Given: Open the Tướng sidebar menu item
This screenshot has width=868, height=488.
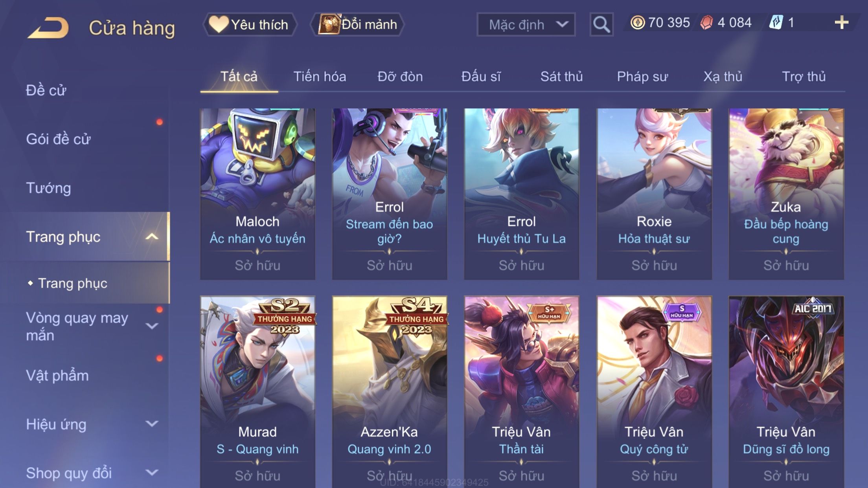Looking at the screenshot, I should (x=49, y=188).
